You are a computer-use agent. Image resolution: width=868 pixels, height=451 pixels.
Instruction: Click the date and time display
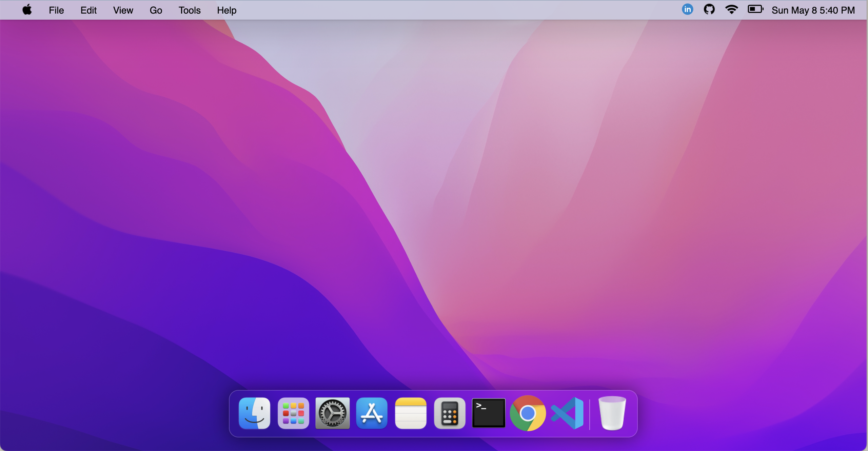[x=813, y=10]
